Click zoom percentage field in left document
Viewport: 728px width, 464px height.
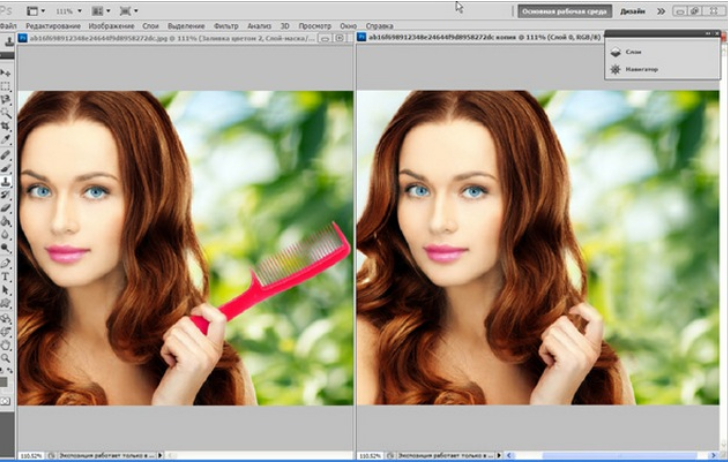tap(32, 456)
